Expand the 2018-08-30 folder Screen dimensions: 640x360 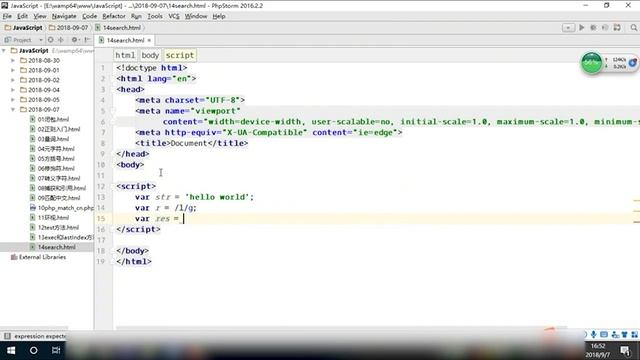click(x=13, y=60)
